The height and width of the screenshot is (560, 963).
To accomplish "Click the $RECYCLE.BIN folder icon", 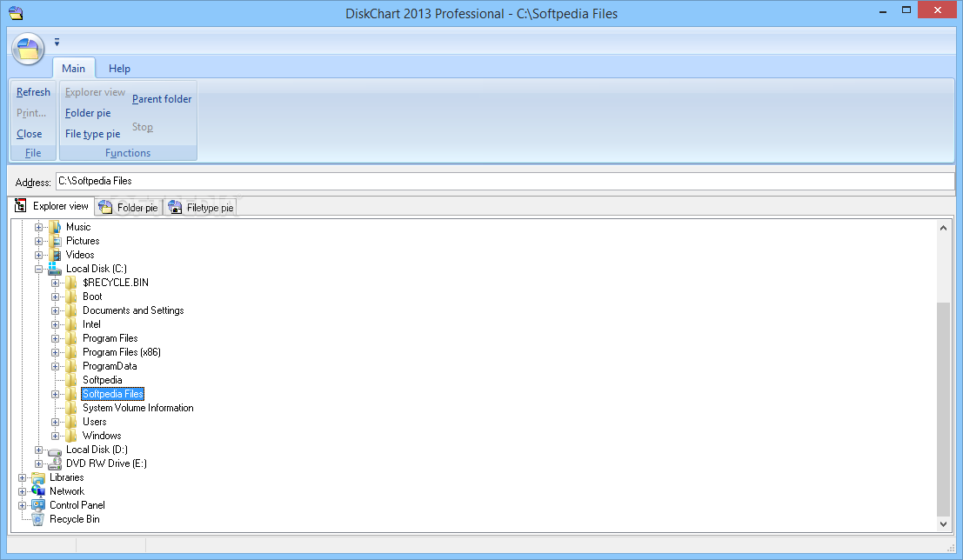I will click(x=72, y=283).
